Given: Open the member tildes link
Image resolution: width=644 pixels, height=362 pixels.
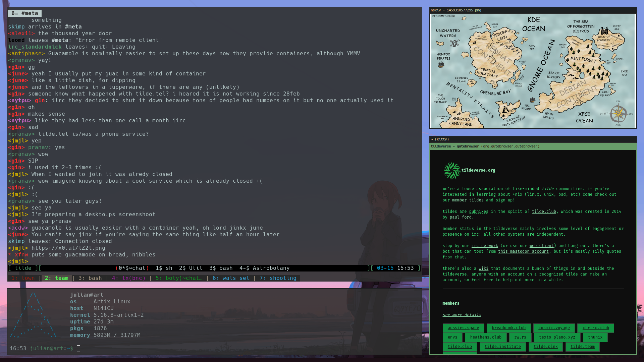Looking at the screenshot, I should coord(468,200).
